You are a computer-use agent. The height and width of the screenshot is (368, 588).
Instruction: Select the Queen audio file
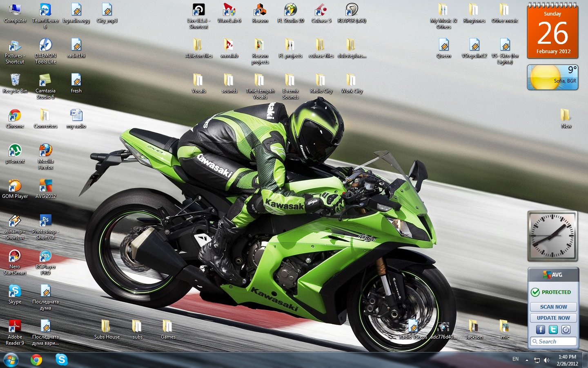pyautogui.click(x=444, y=48)
